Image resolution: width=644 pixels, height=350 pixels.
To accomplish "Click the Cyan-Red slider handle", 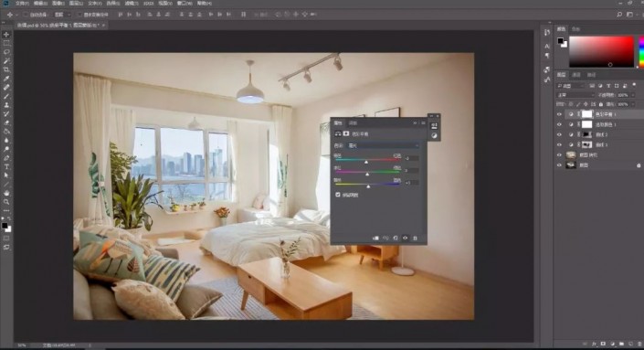I will 366,163.
